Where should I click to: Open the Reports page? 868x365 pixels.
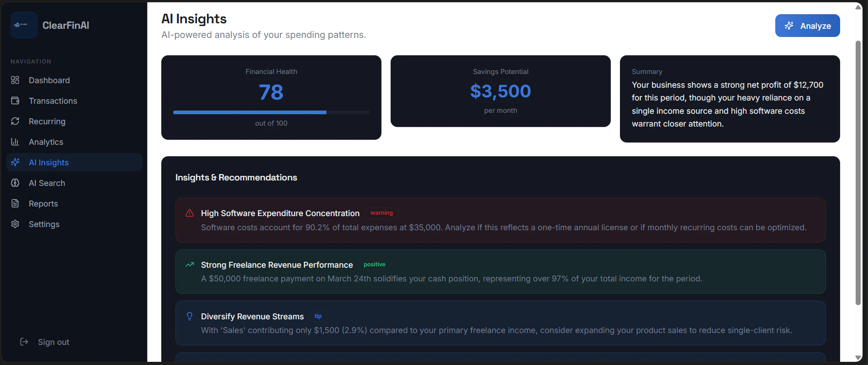click(74, 203)
